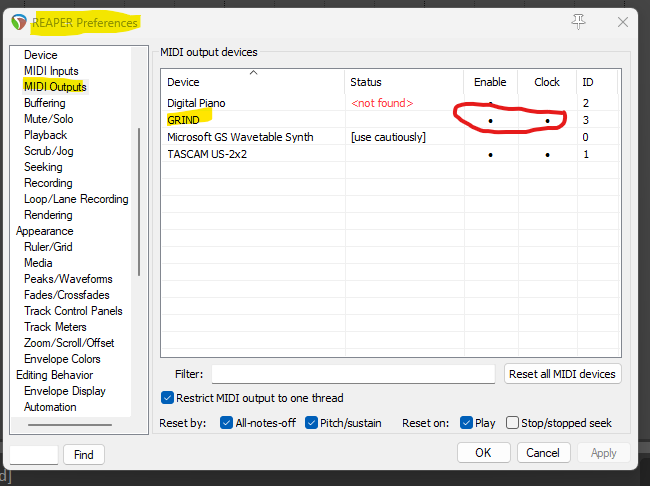Open the Device preferences page

click(41, 55)
